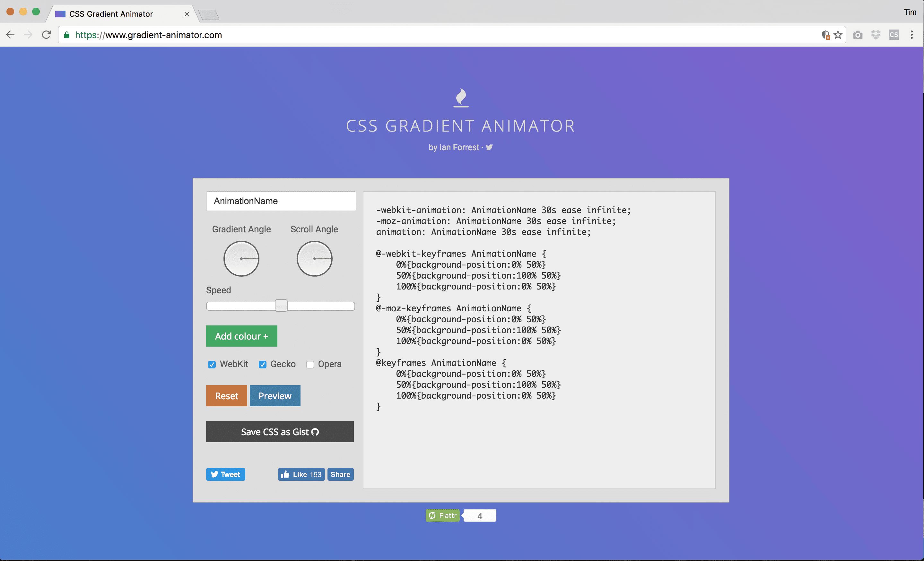Open the Chrome three-dot menu

[912, 34]
